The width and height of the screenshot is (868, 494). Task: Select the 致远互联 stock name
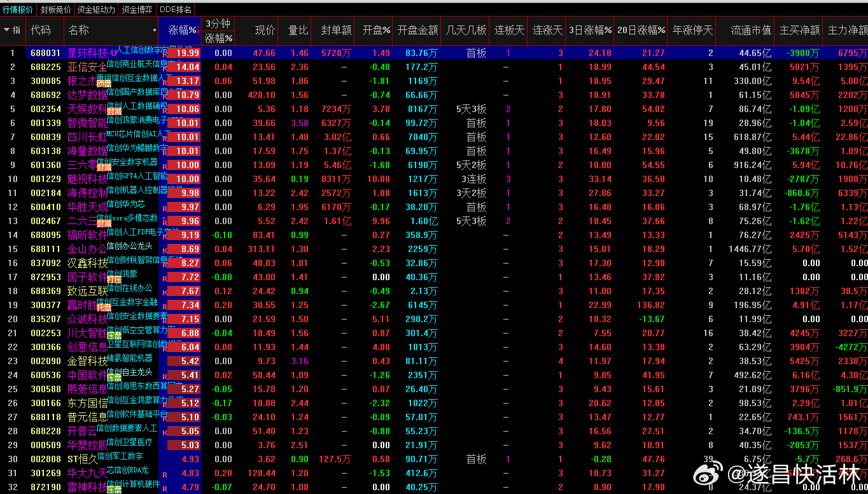(88, 291)
